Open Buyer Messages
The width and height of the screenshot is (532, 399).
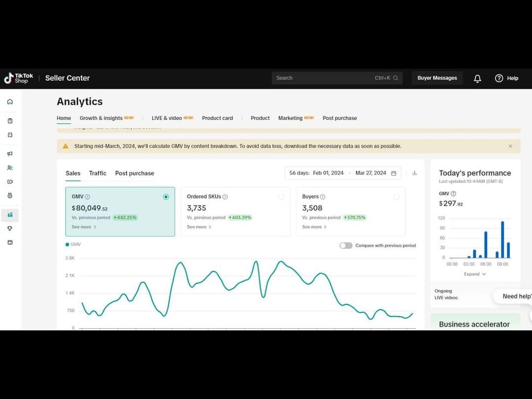coord(437,78)
